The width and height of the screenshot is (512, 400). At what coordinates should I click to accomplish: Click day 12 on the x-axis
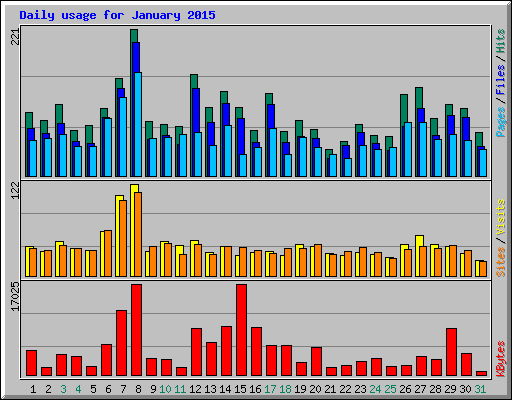click(195, 389)
